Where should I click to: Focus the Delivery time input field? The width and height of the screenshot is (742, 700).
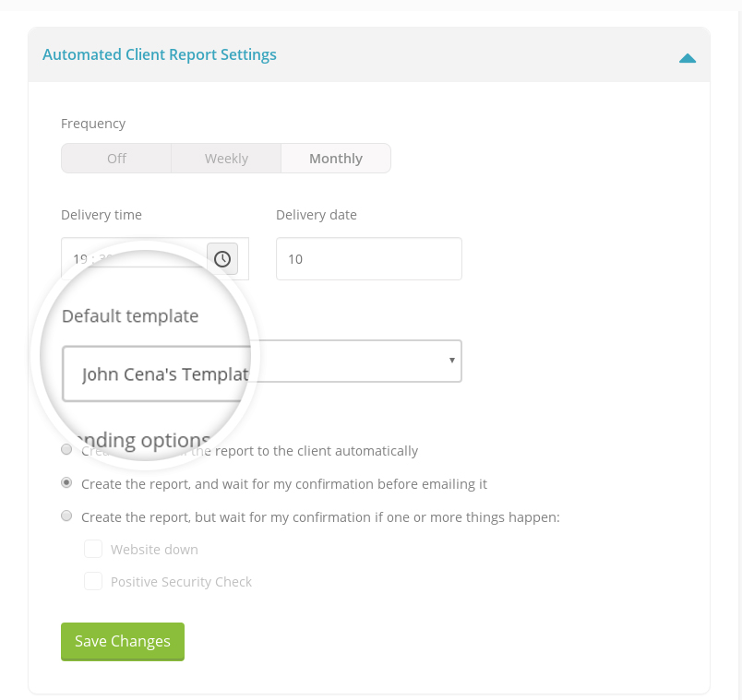pos(129,259)
